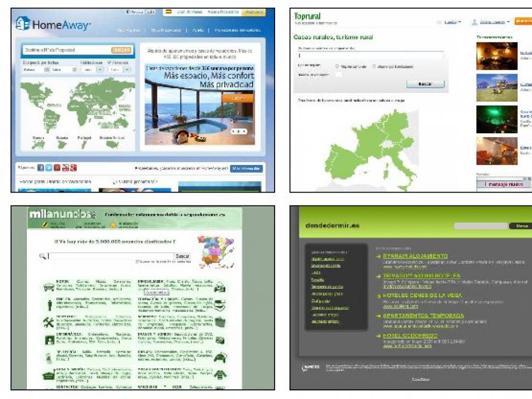Focus Toprural's destination input field
Viewport: 532px width, 399px height.
pyautogui.click(x=370, y=56)
